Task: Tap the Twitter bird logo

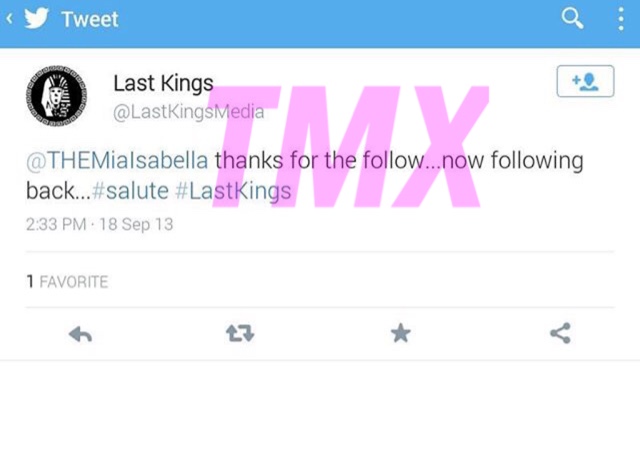Action: click(x=36, y=19)
